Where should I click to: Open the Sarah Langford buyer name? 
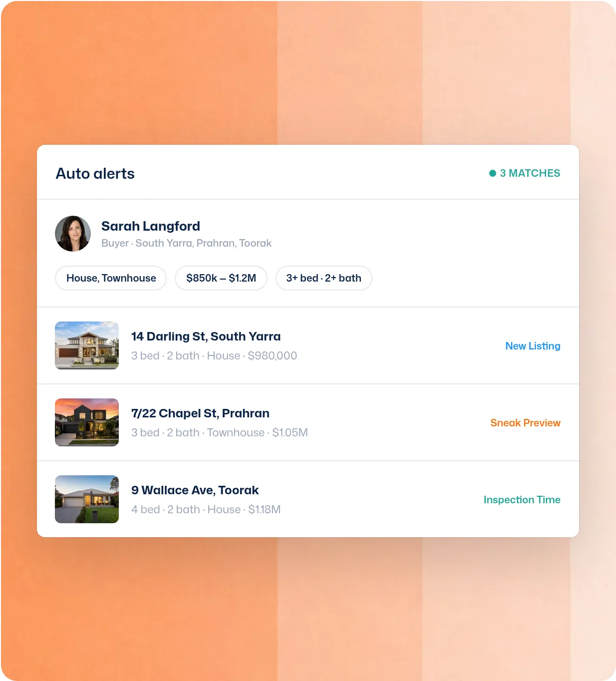coord(151,226)
